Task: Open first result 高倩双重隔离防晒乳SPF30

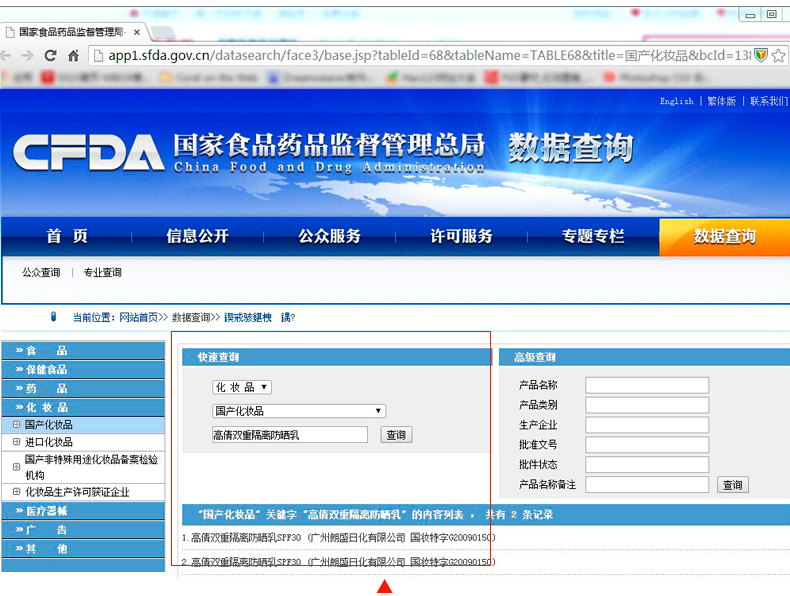Action: [x=339, y=538]
